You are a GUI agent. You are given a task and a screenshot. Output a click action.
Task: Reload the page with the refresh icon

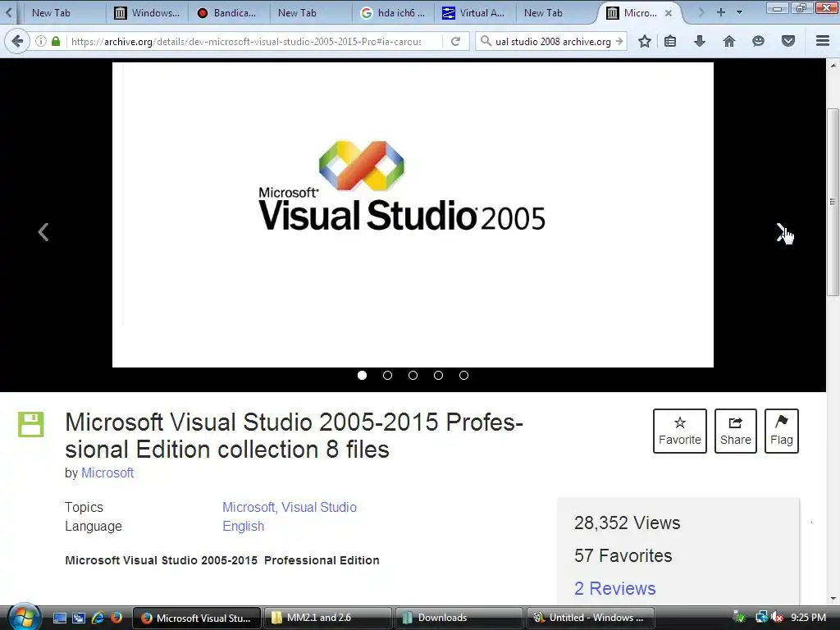pyautogui.click(x=456, y=41)
